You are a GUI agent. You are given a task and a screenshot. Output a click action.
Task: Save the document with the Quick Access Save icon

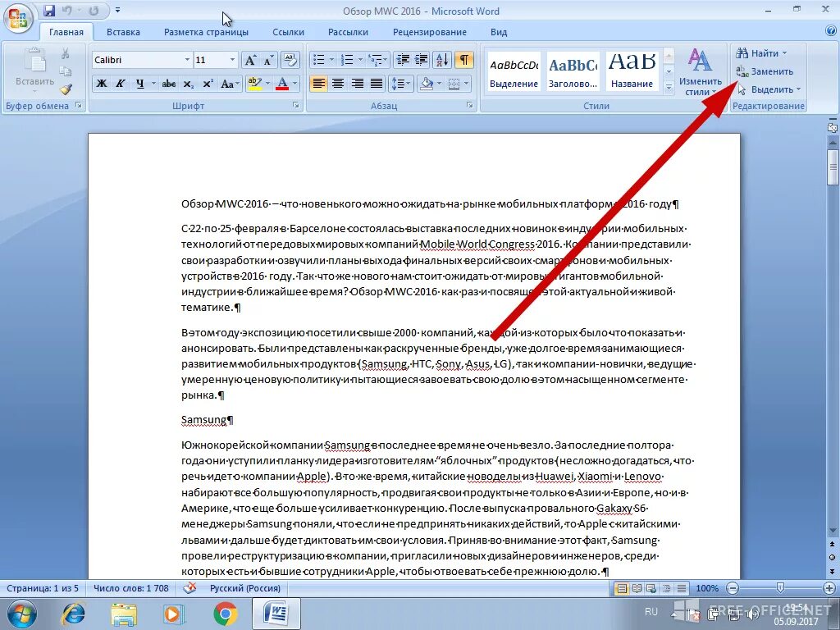(49, 10)
